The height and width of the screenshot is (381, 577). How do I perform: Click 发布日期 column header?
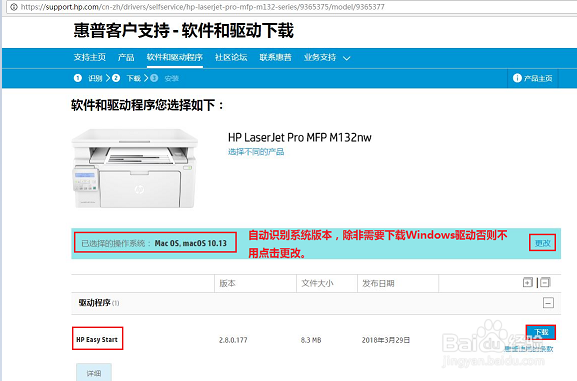[x=378, y=283]
